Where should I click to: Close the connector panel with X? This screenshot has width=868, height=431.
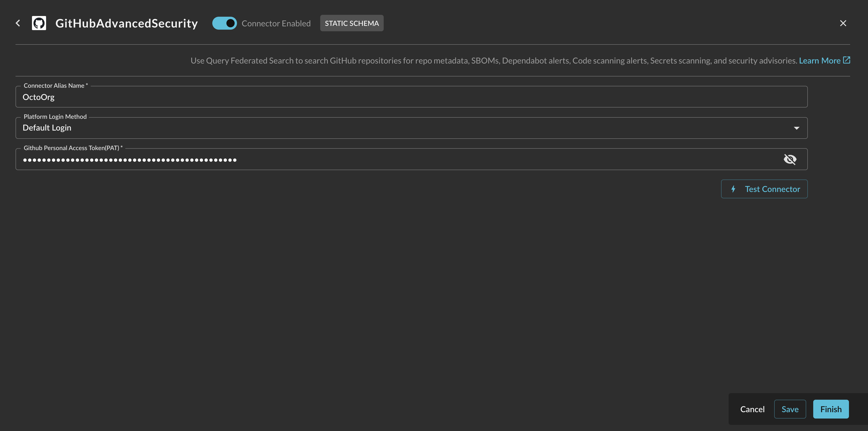tap(843, 23)
